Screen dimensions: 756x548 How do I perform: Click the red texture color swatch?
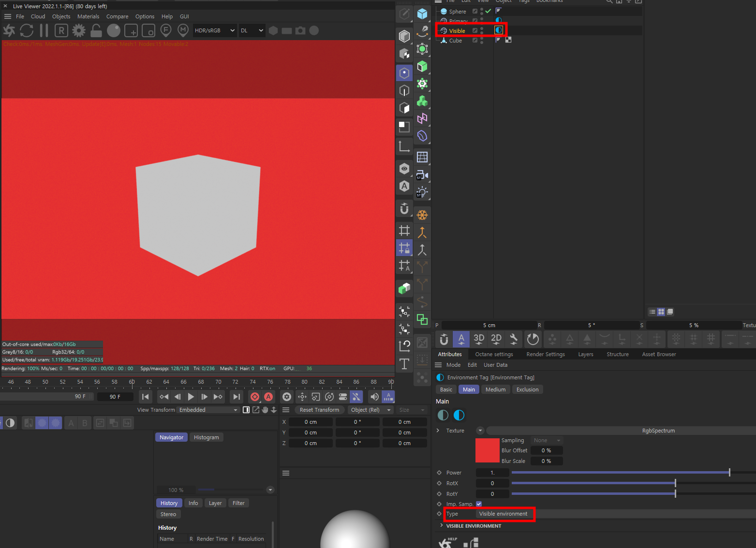click(487, 450)
